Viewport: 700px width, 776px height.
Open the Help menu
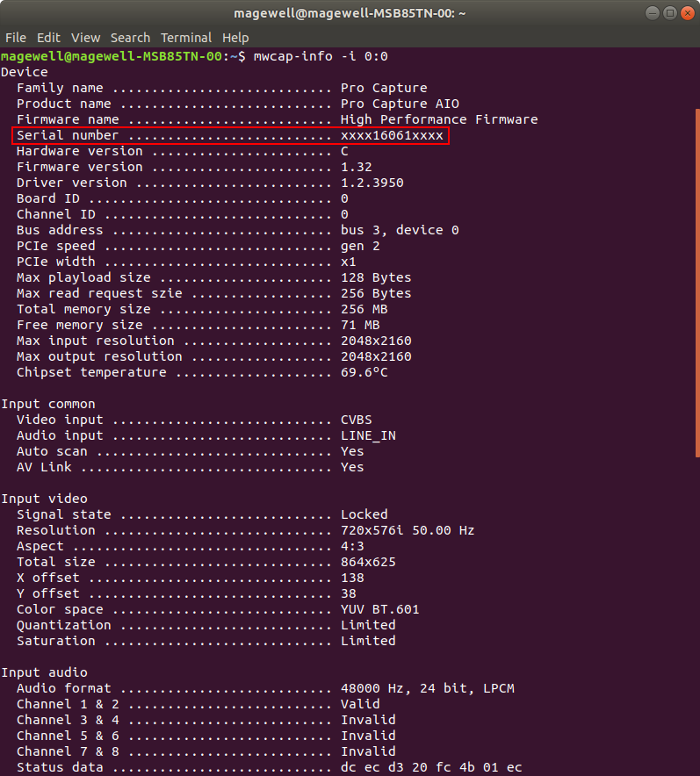point(235,38)
